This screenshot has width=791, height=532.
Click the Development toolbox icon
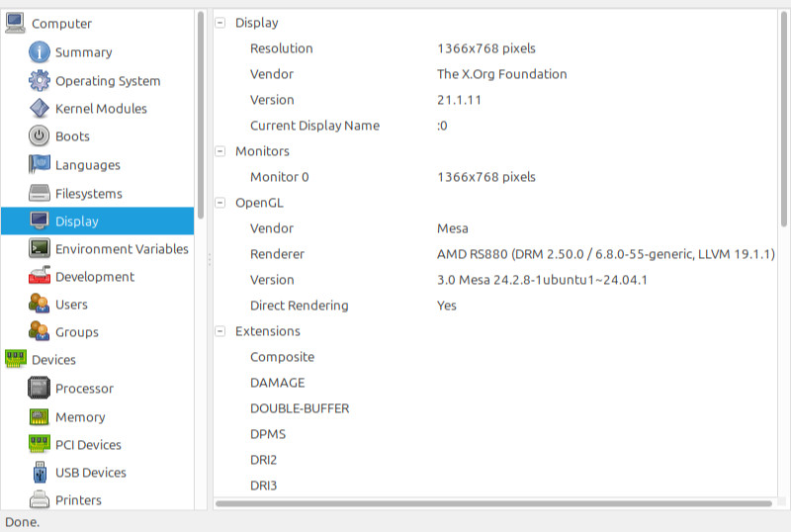pos(40,277)
